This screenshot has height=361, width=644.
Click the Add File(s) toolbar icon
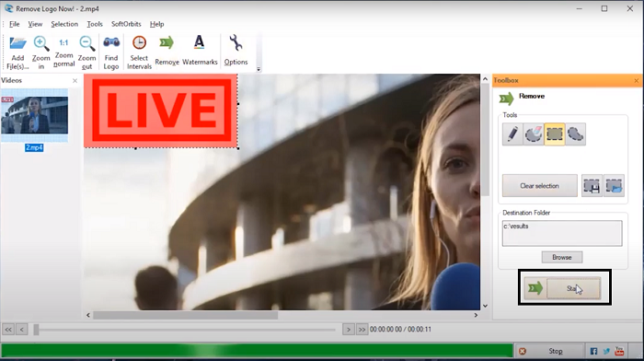pos(17,43)
